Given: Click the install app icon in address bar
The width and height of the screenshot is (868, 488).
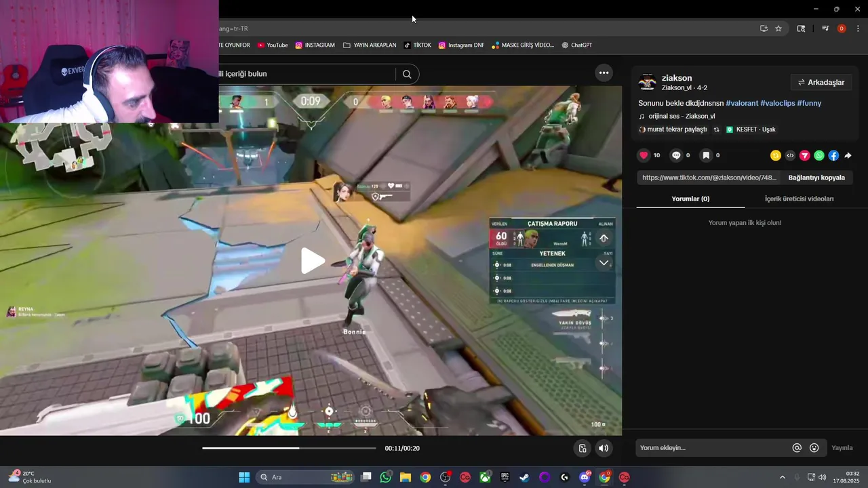Looking at the screenshot, I should point(764,28).
